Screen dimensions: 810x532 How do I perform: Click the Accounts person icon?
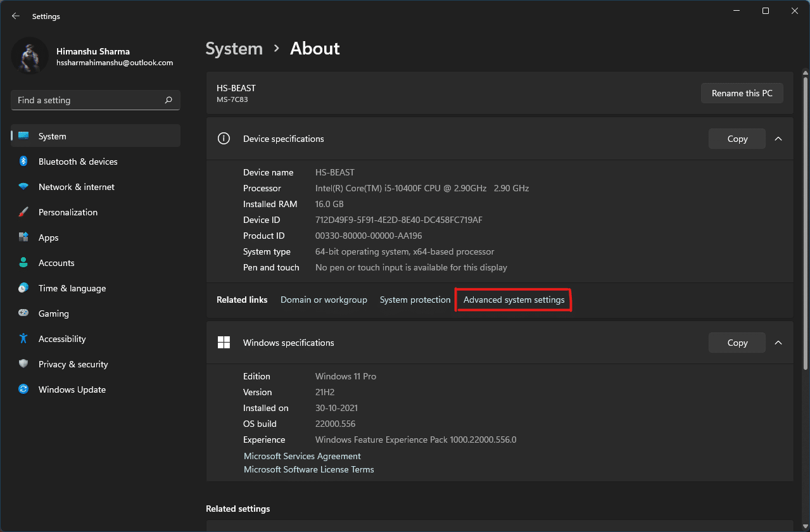[23, 263]
